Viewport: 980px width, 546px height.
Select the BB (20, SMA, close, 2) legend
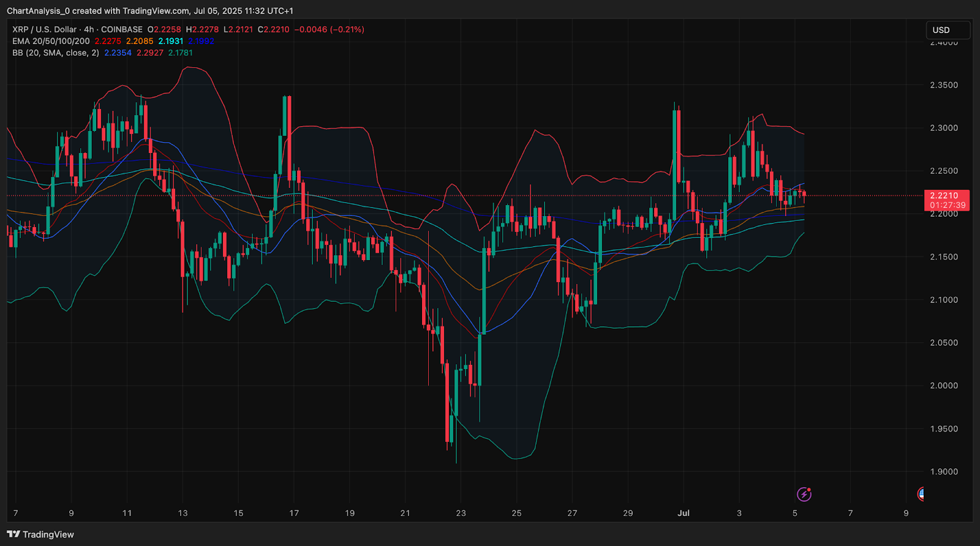tap(56, 53)
